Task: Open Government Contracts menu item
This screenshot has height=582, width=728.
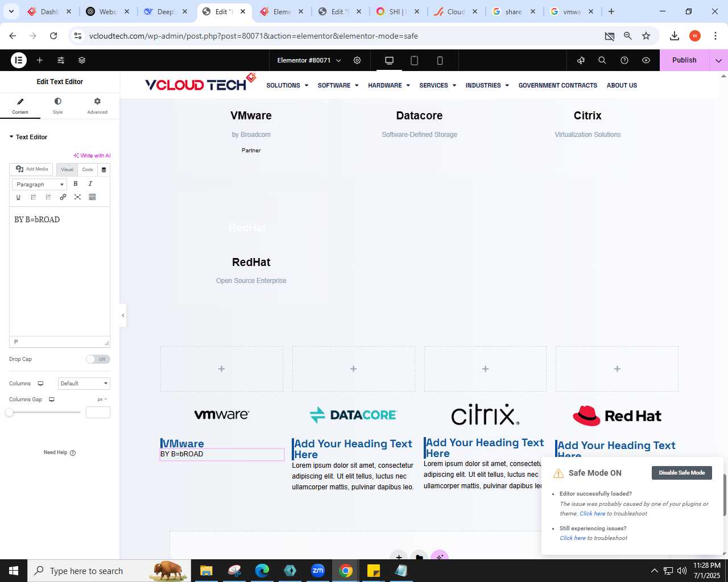Action: (x=558, y=85)
